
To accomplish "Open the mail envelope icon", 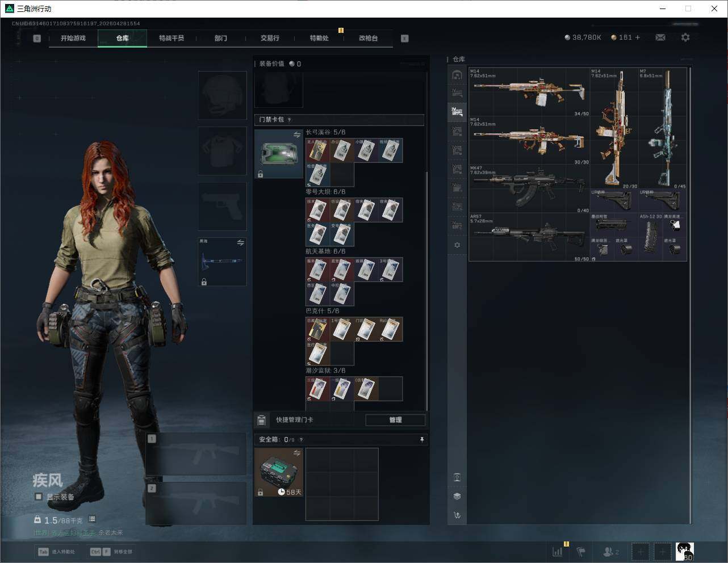I will (x=660, y=37).
